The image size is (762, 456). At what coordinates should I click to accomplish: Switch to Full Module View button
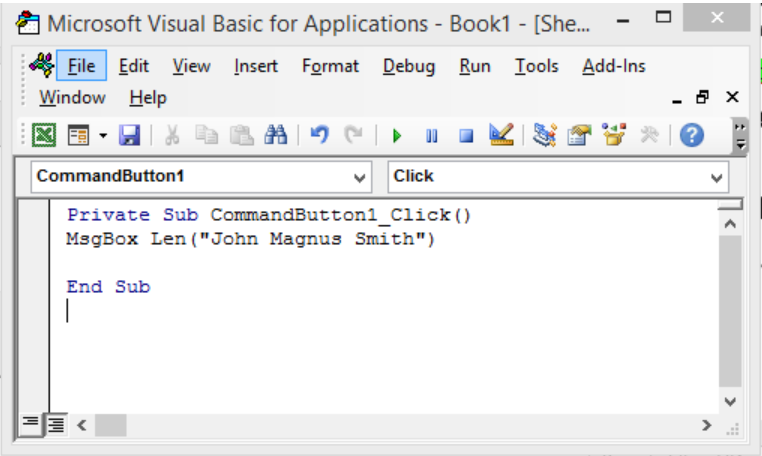pos(54,425)
